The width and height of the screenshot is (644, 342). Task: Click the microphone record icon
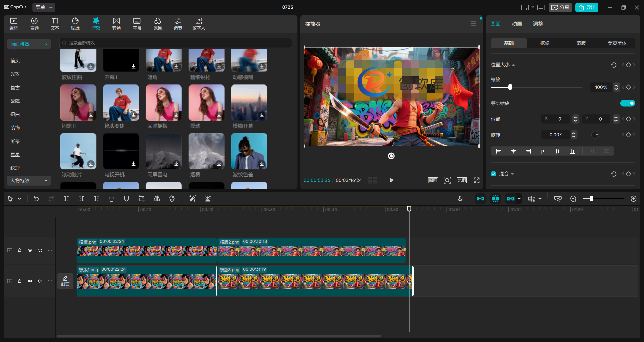460,199
